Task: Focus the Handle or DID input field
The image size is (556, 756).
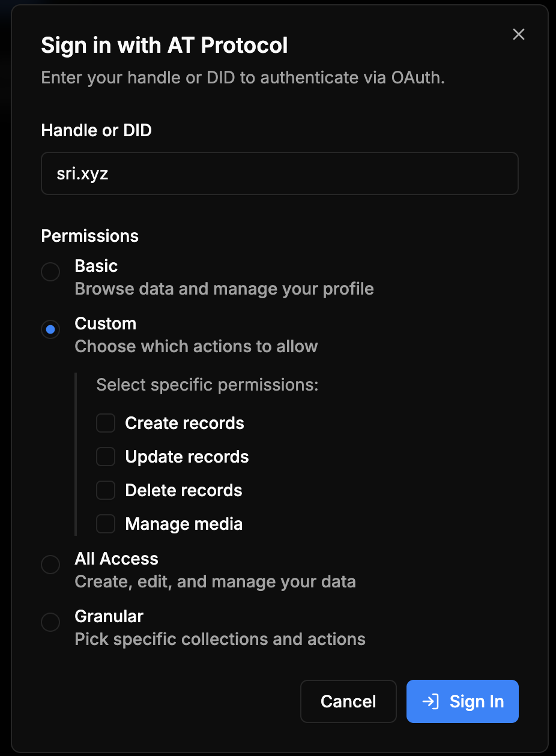Action: [x=279, y=173]
